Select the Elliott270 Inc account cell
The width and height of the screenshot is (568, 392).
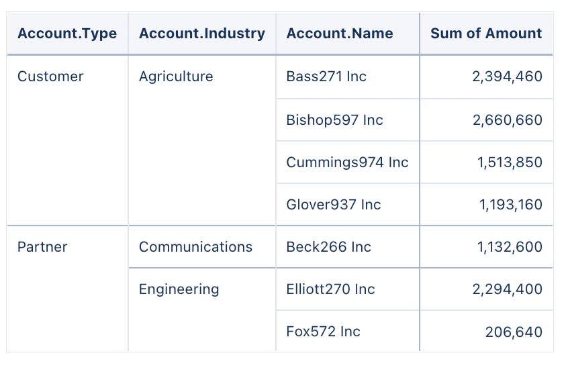348,289
